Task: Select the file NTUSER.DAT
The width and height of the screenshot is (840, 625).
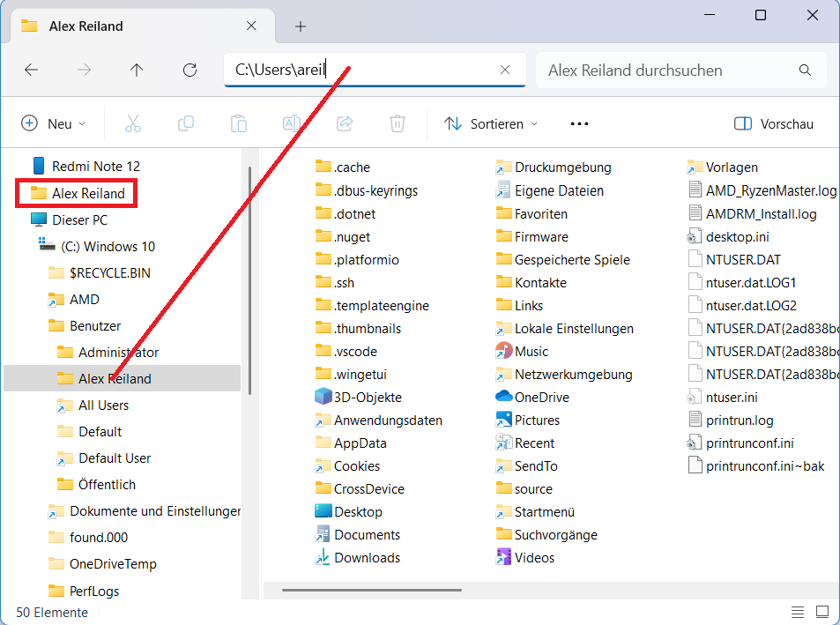Action: pyautogui.click(x=734, y=260)
